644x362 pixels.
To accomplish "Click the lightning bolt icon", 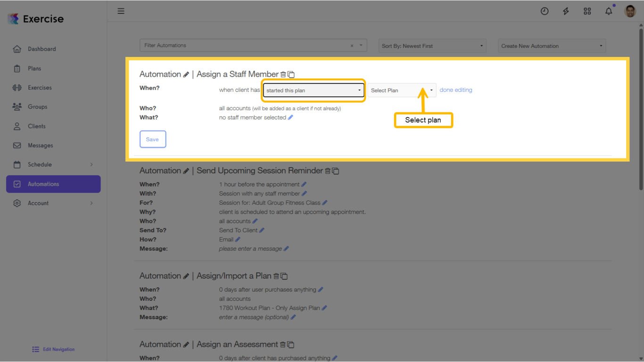I will (566, 10).
